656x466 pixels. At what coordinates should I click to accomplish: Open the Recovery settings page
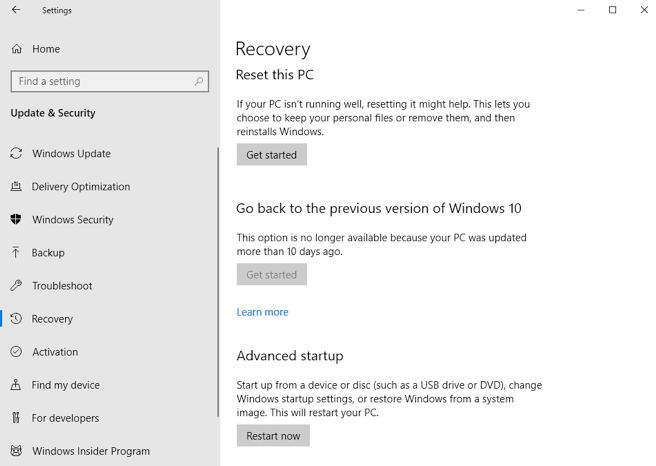click(x=52, y=319)
